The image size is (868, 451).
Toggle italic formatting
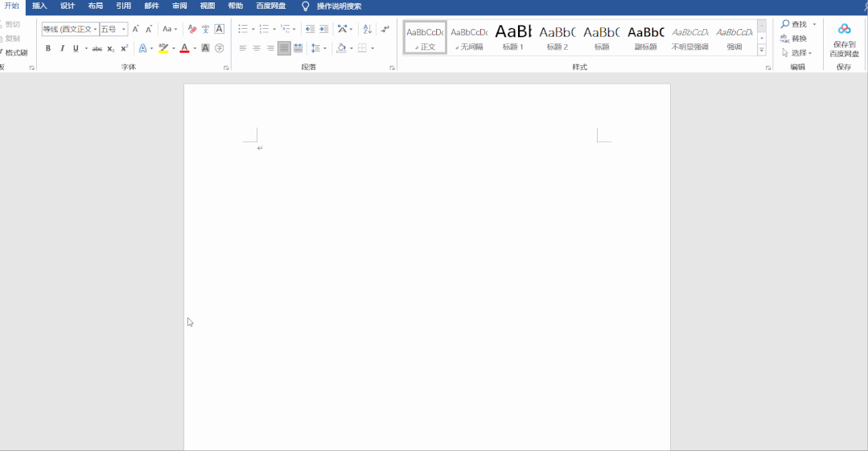click(62, 48)
